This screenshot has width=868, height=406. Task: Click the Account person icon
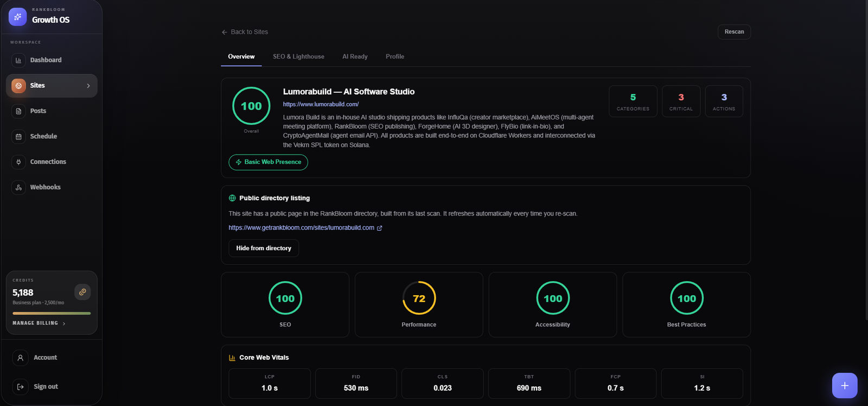click(x=20, y=358)
